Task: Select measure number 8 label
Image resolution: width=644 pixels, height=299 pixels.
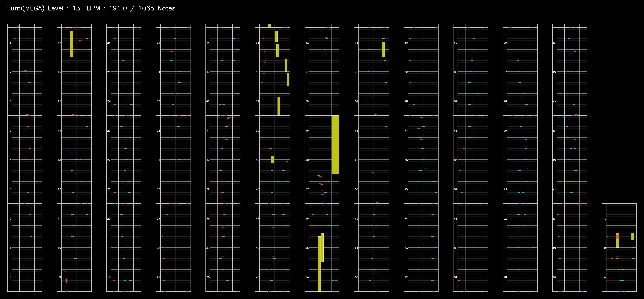Action: 10,43
